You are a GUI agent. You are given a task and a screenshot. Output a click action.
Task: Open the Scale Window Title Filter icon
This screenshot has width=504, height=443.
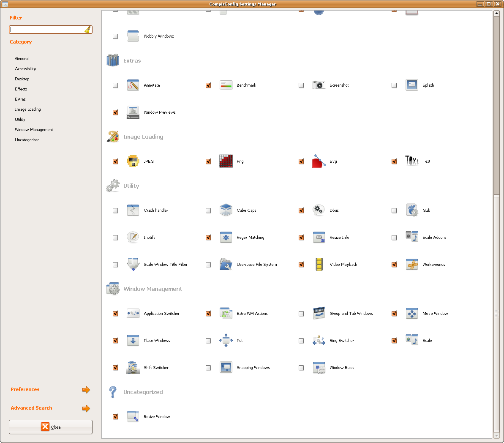133,265
